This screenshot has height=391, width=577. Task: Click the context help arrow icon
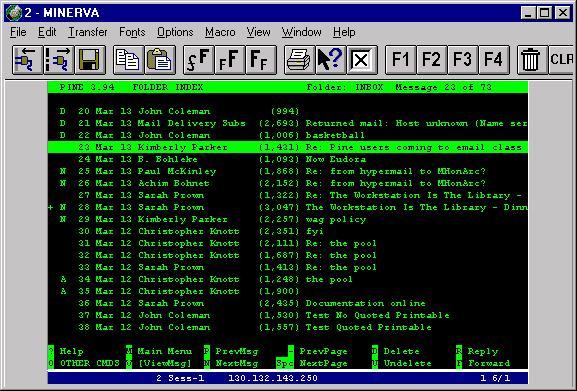330,60
